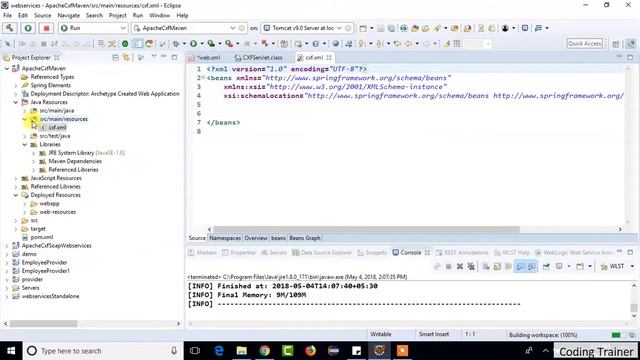Toggle Show Console When Standard Error Changes
This screenshot has width=640, height=360.
tap(531, 267)
